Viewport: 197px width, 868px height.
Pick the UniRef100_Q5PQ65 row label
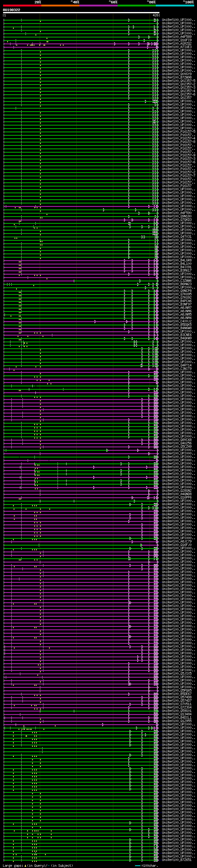point(177,690)
